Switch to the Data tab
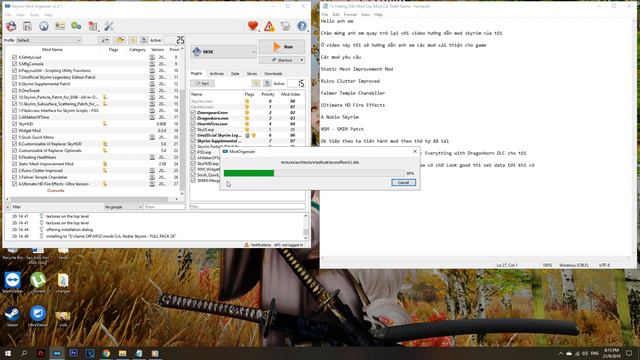 (x=235, y=73)
